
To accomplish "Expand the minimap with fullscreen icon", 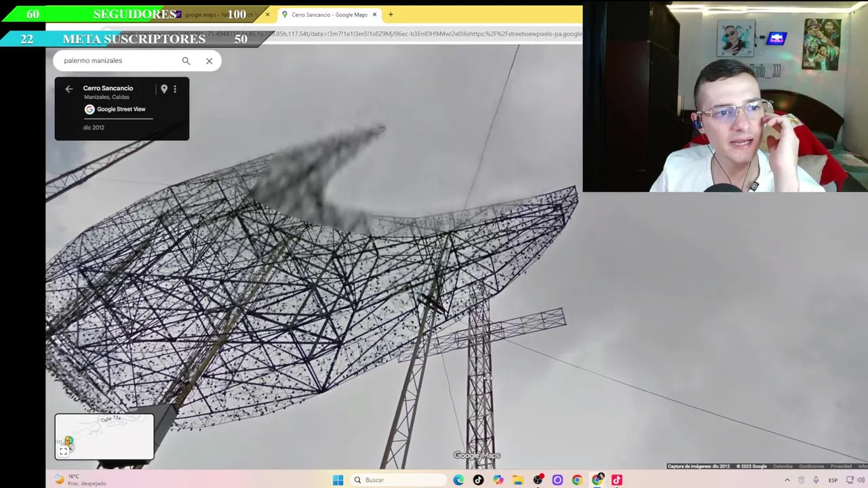I will point(63,451).
